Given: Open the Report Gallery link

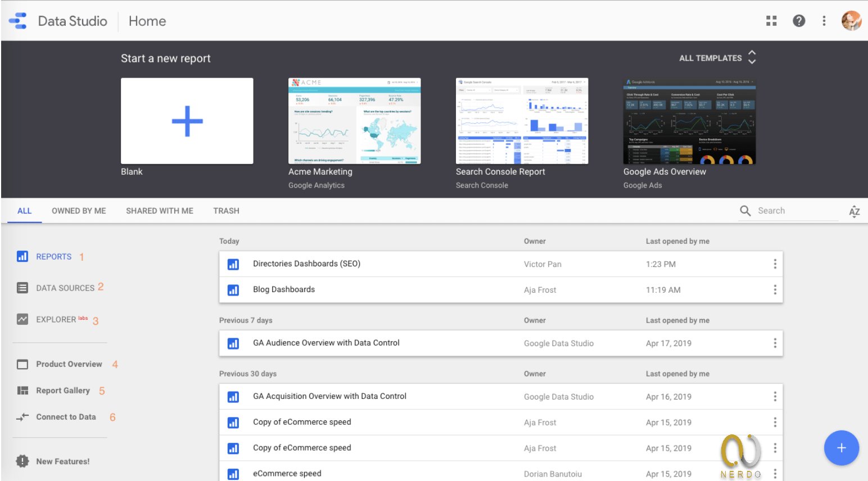Looking at the screenshot, I should [x=63, y=391].
